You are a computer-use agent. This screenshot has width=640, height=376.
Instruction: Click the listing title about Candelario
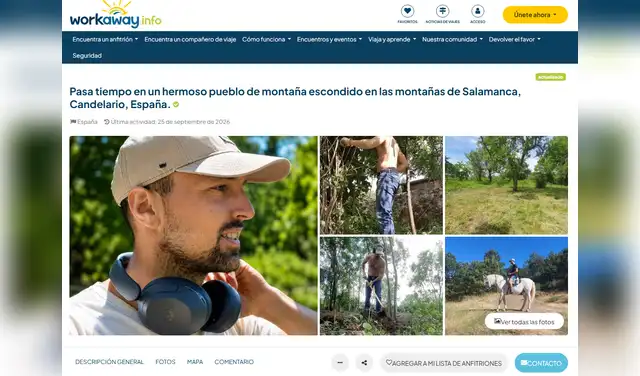point(295,98)
